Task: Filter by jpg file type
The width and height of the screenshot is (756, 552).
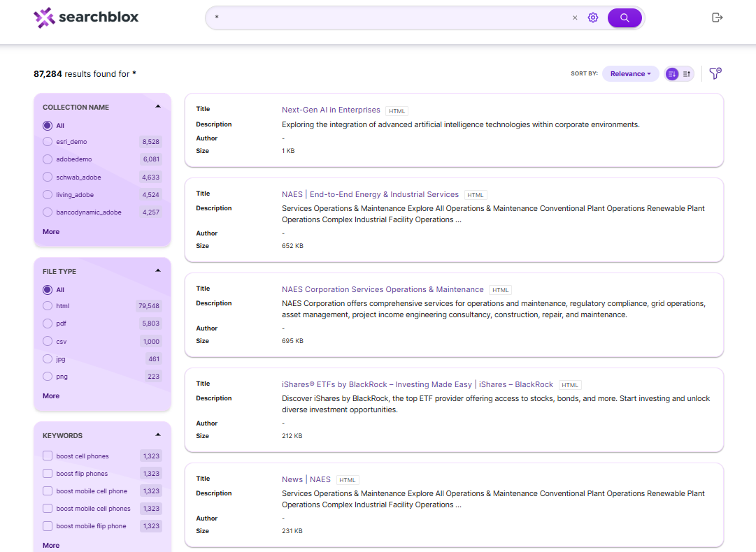Action: (48, 359)
